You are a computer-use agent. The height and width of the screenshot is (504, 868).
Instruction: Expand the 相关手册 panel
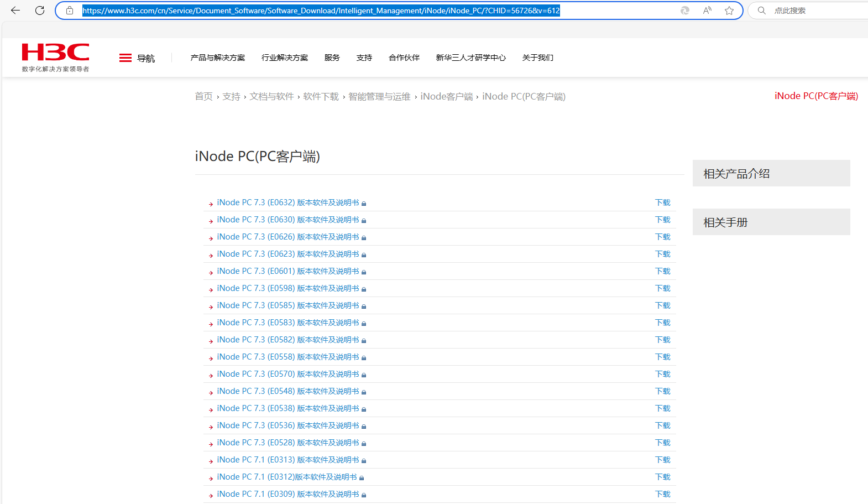click(771, 222)
